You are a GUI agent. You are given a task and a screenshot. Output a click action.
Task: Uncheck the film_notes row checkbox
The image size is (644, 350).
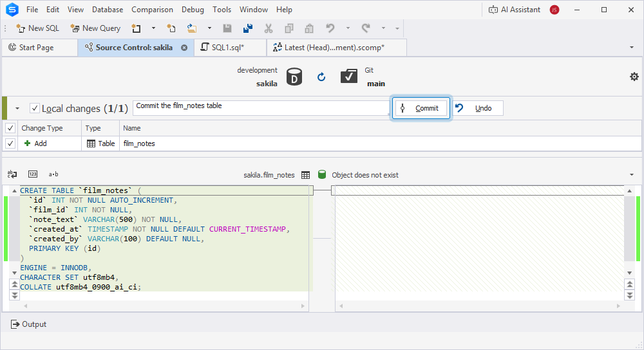pos(10,143)
